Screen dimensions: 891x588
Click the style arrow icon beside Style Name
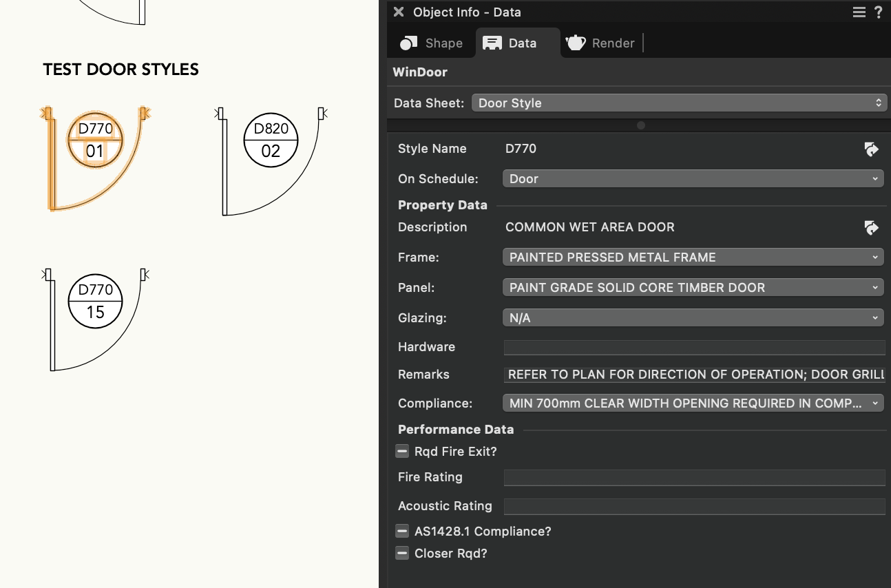(x=871, y=149)
